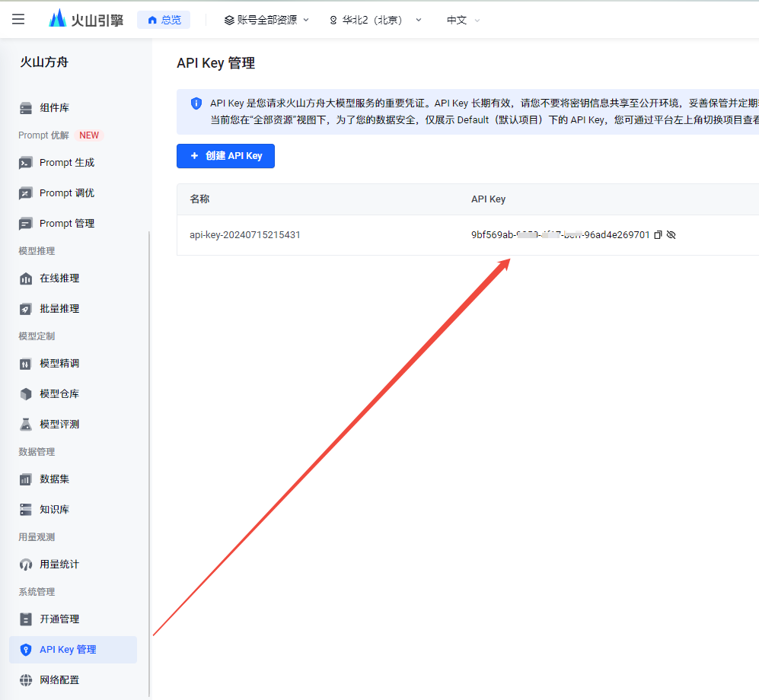Click the info shield icon in notice

[x=196, y=103]
